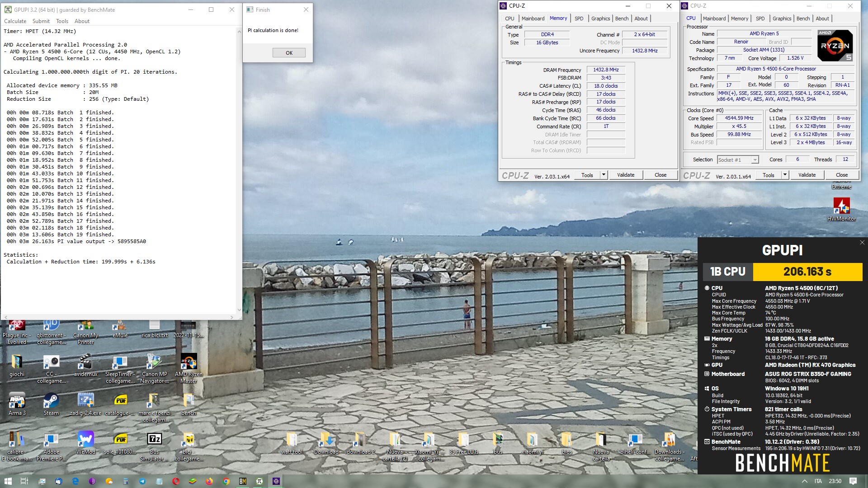
Task: Click the GPUPI log vertical scrollbar up arrow
Action: pos(239,31)
